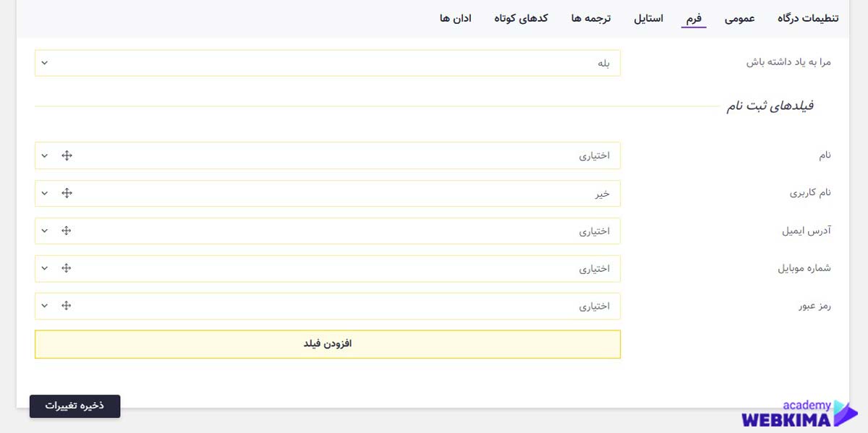The width and height of the screenshot is (868, 433).
Task: Open the شماره موبایل select box
Action: [328, 268]
